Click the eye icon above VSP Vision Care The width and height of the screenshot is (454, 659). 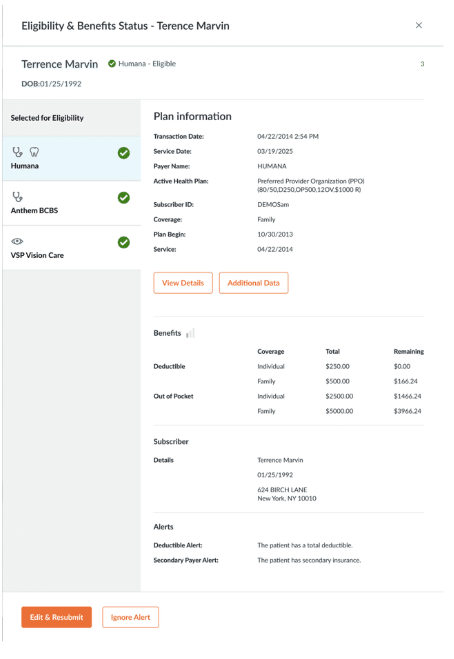[x=17, y=241]
